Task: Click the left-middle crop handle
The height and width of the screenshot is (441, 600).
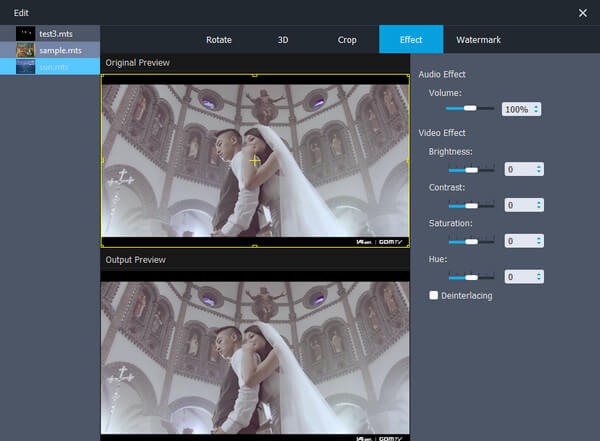Action: [x=102, y=161]
